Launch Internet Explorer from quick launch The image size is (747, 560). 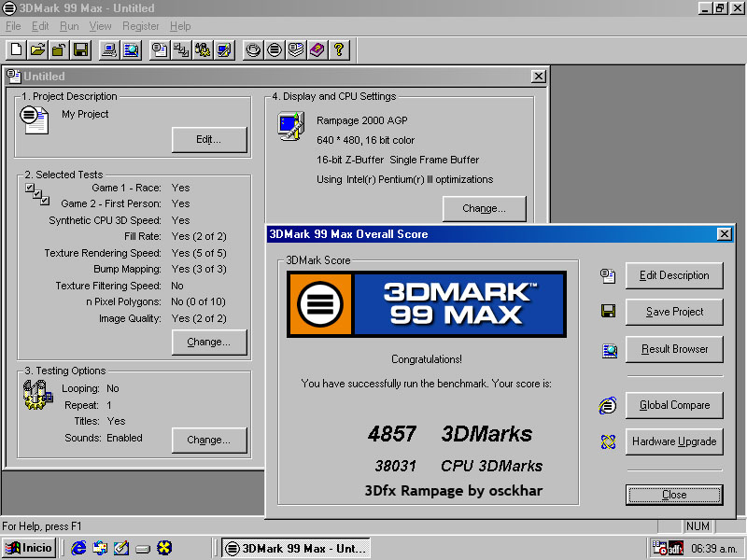pyautogui.click(x=78, y=548)
